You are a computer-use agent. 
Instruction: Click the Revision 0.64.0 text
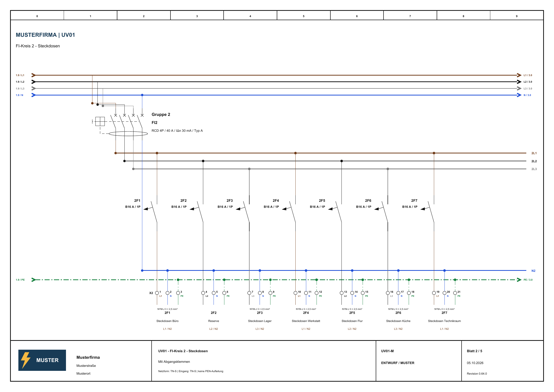coord(477,374)
